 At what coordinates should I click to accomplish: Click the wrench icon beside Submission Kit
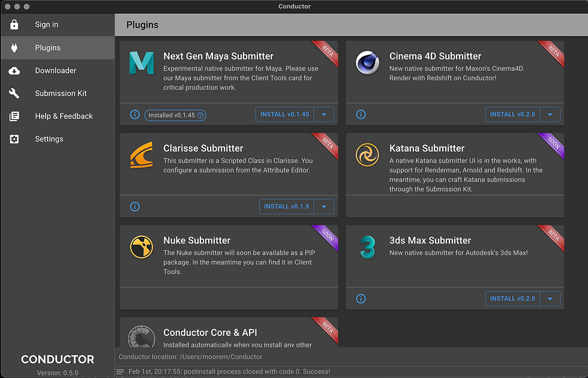[x=14, y=94]
